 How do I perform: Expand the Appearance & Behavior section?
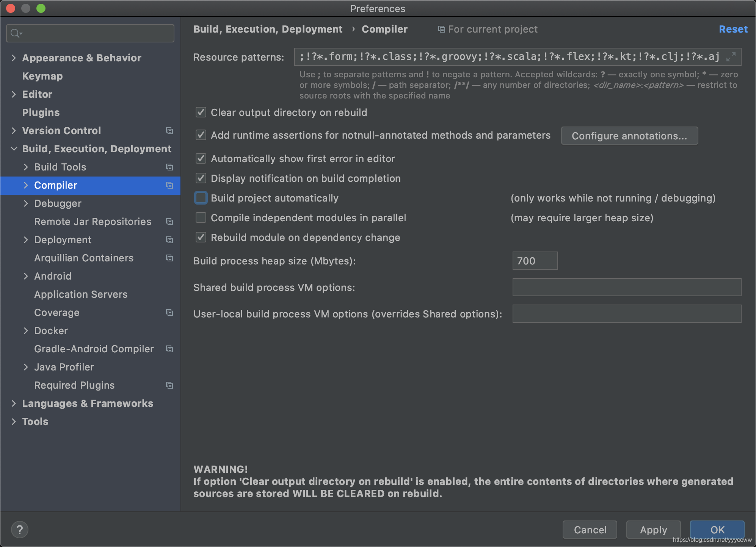pyautogui.click(x=14, y=58)
